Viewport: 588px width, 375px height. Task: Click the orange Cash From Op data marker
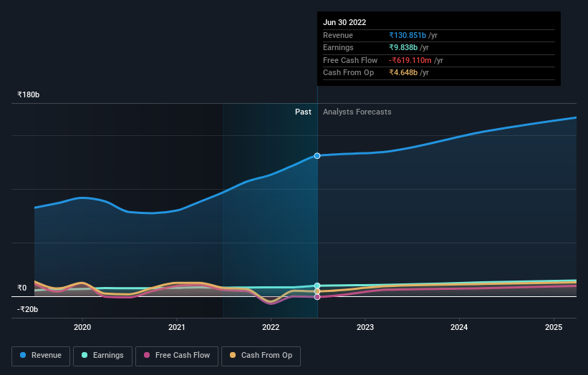[317, 291]
